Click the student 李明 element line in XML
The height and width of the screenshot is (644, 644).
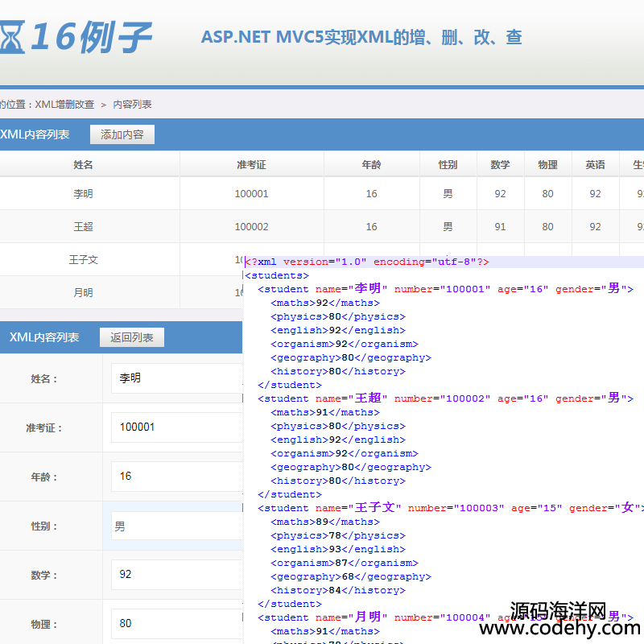(445, 289)
